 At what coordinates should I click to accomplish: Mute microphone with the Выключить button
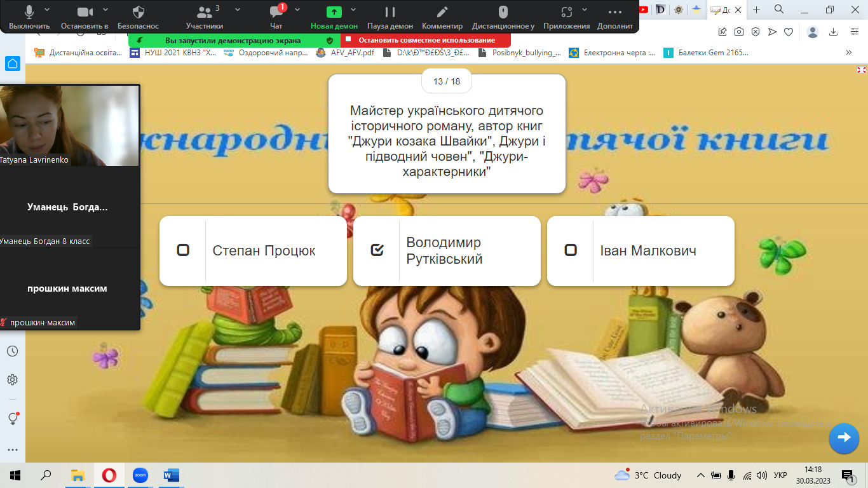(x=29, y=17)
